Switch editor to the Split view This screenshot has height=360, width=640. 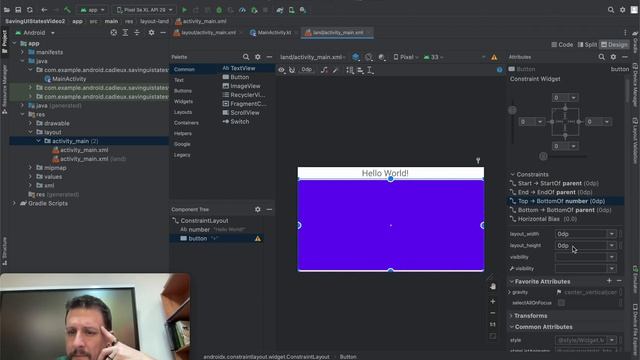pos(587,44)
